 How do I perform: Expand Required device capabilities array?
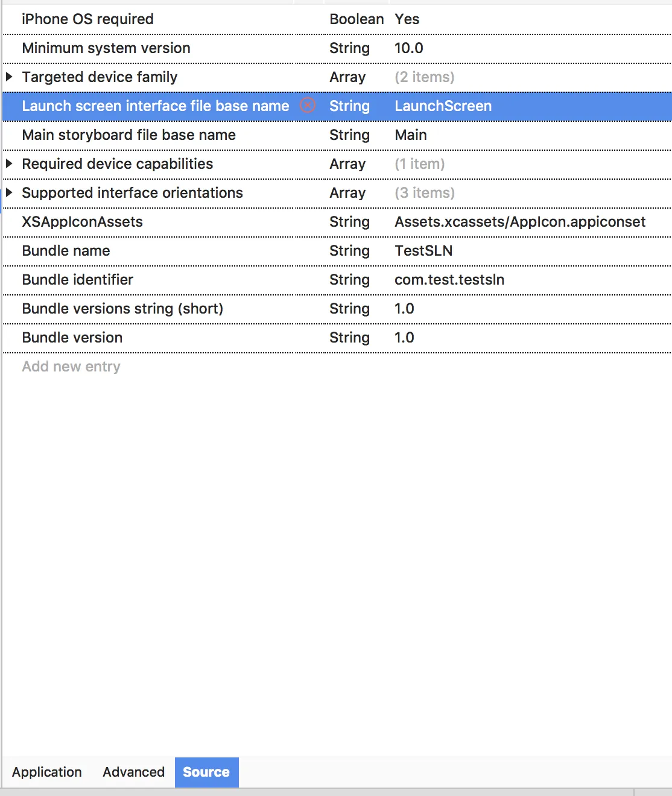point(9,164)
